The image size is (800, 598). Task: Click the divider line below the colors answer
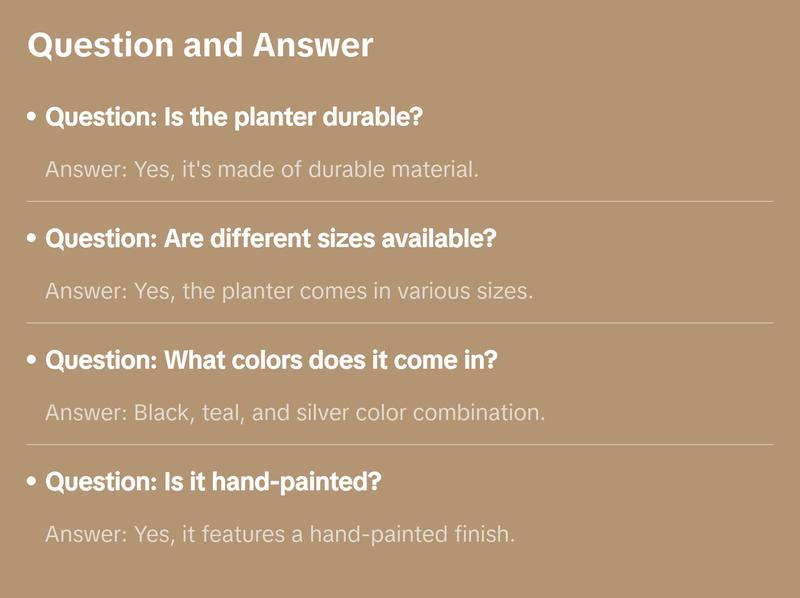[400, 444]
